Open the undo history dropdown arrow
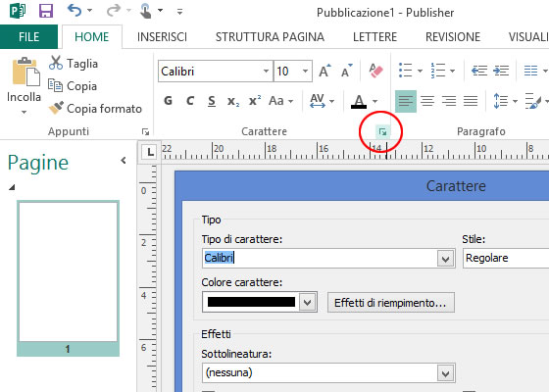549x392 pixels. pos(89,11)
